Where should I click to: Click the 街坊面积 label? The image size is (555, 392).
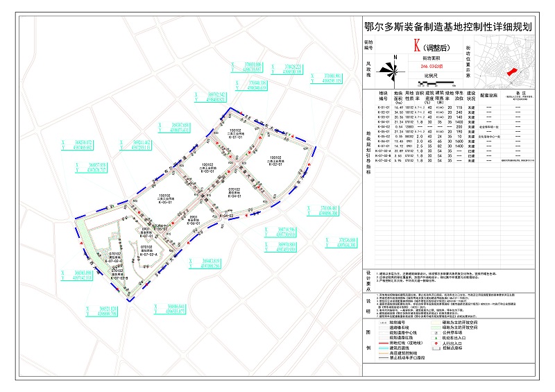tap(431, 58)
